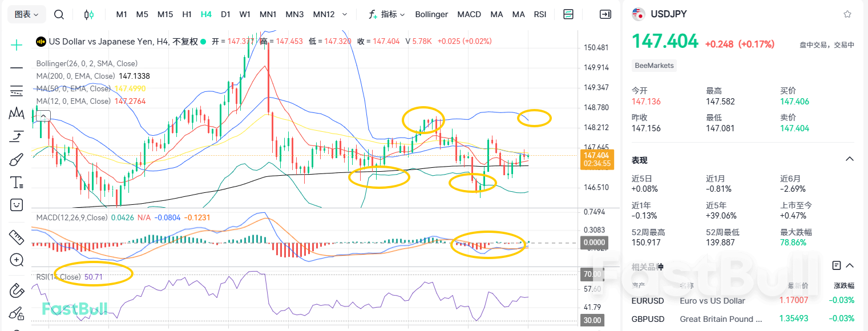Open the emoji sticker tool
The height and width of the screenshot is (331, 868).
17,204
